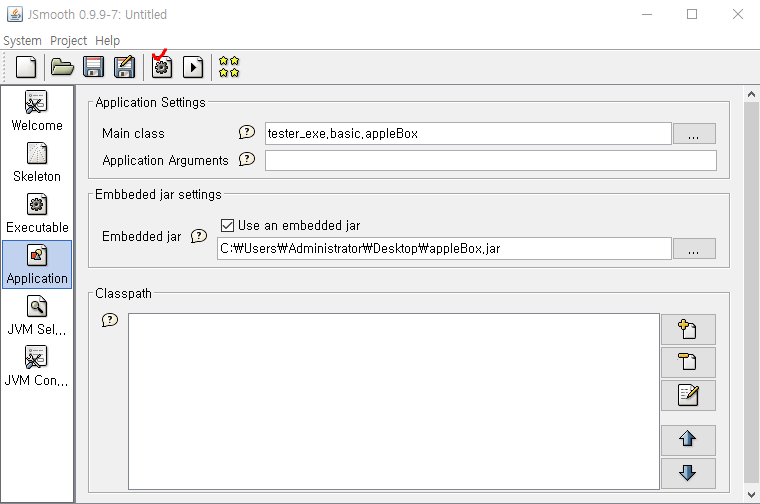Show help for Main class
Screen dimensions: 760x504
[x=247, y=132]
